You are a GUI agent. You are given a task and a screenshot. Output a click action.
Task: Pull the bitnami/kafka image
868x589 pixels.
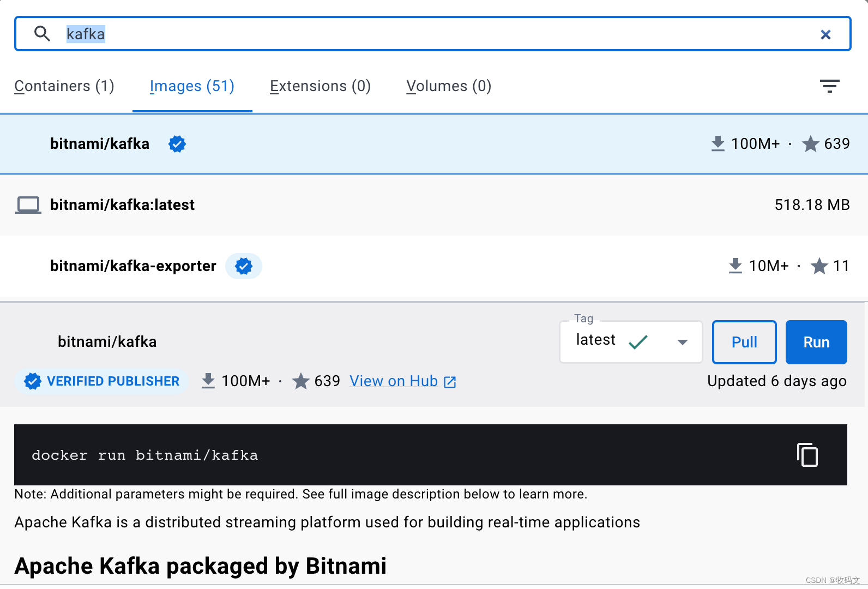click(x=744, y=342)
